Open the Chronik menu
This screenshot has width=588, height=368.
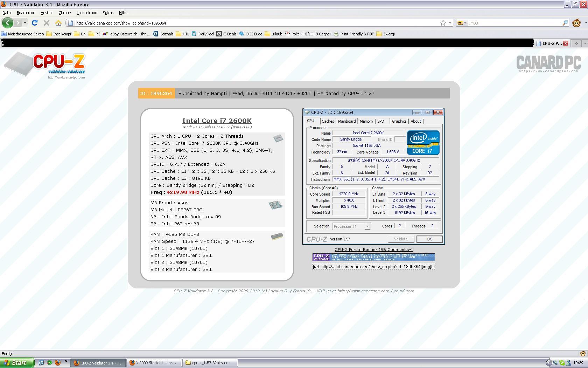pos(65,13)
